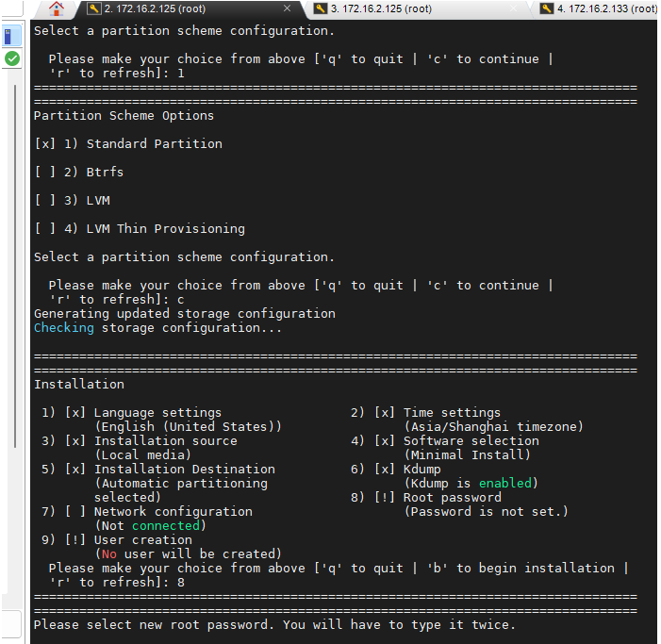Switch to tab 3. 172.16.2.125 (root)

pos(381,9)
